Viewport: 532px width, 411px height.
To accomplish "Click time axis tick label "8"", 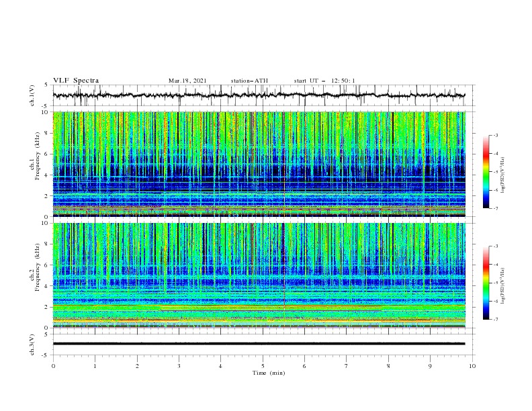I will (388, 366).
